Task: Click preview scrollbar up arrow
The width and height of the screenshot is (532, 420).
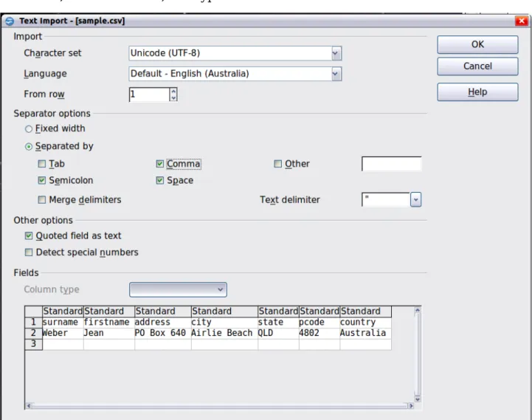Action: click(x=418, y=310)
